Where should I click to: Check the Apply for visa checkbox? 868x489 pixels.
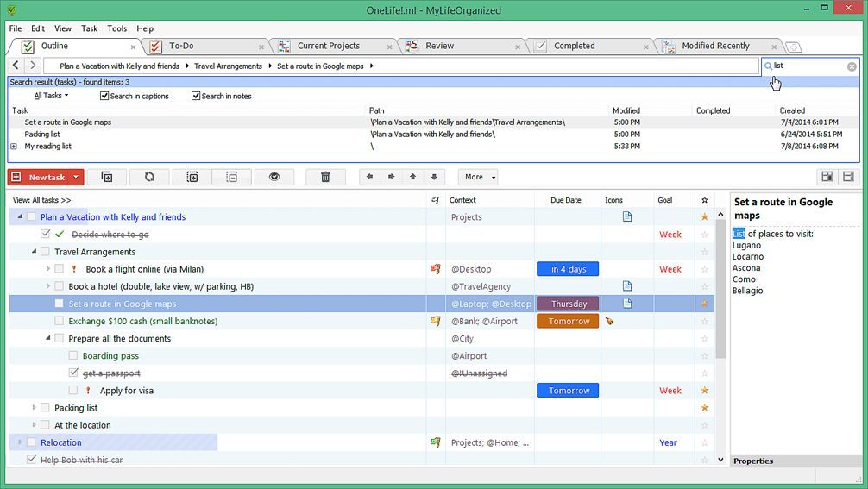coord(73,390)
